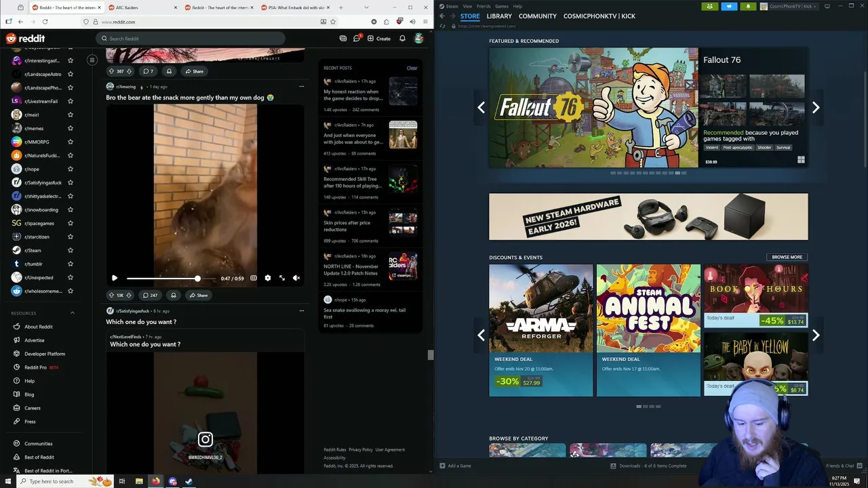Create a new Reddit post
This screenshot has width=868, height=488.
(x=379, y=39)
